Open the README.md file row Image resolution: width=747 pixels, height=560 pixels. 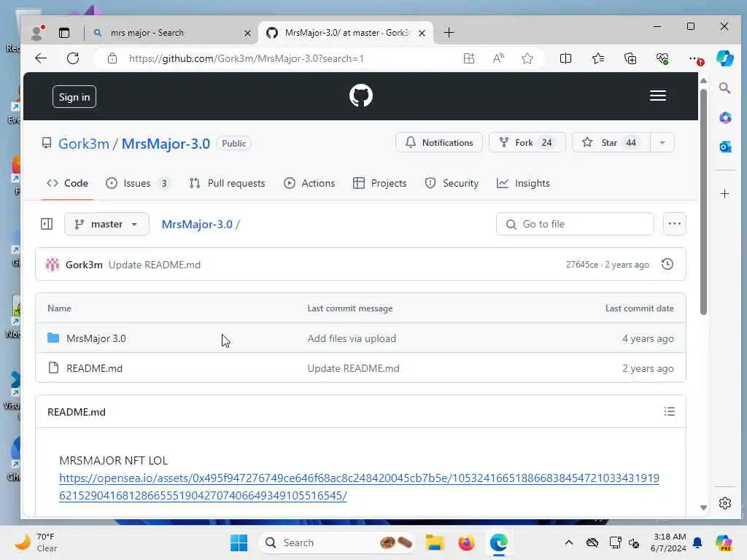point(360,368)
